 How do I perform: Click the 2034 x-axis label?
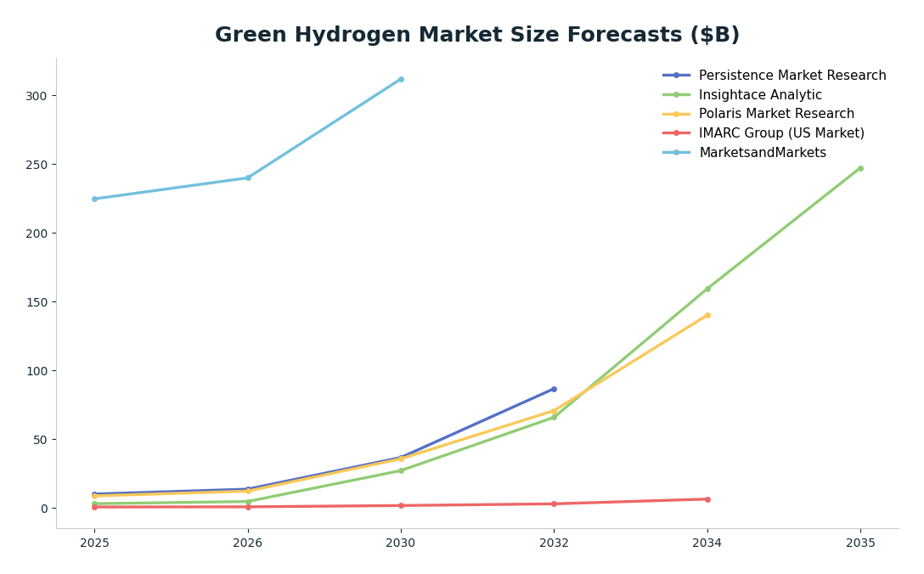pyautogui.click(x=707, y=543)
